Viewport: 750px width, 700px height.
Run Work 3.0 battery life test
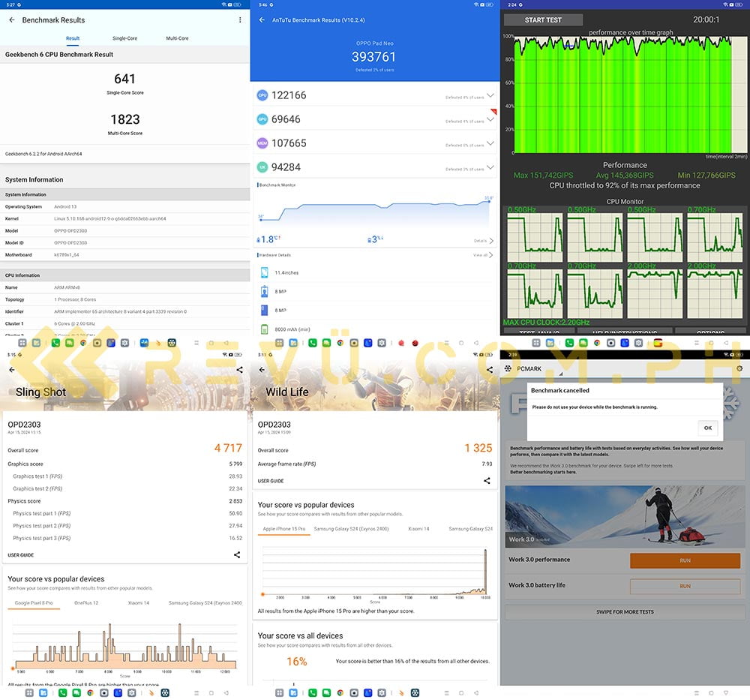coord(685,586)
